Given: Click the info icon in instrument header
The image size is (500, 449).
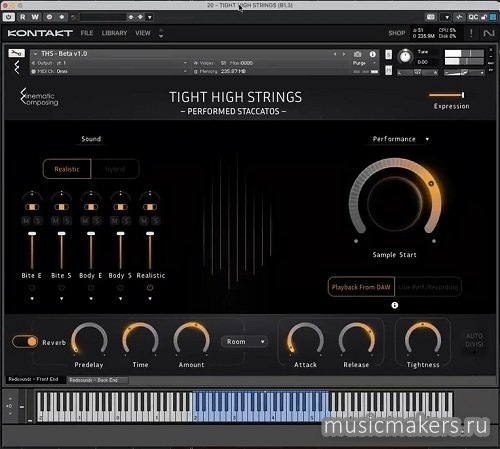Looking at the screenshot, I should pyautogui.click(x=373, y=54).
